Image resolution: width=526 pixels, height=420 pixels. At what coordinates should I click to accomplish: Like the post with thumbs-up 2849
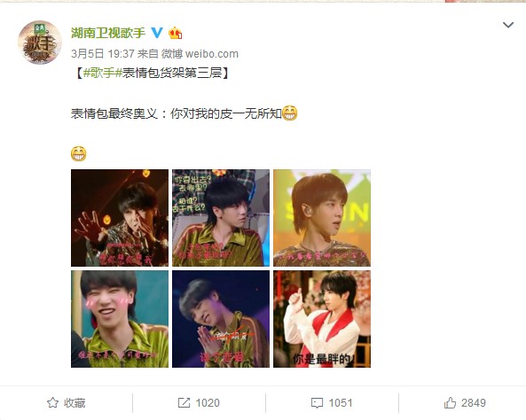point(450,402)
